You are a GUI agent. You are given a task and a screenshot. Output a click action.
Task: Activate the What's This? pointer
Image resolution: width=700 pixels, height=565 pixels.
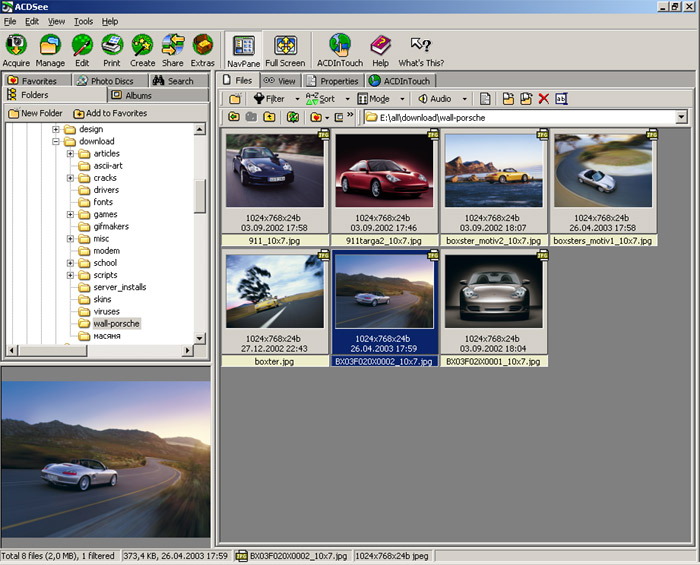(x=421, y=50)
